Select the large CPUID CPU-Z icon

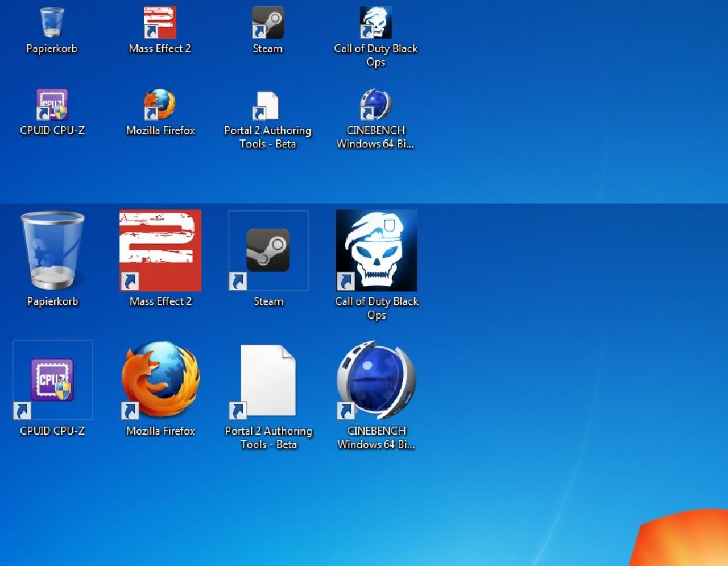52,380
